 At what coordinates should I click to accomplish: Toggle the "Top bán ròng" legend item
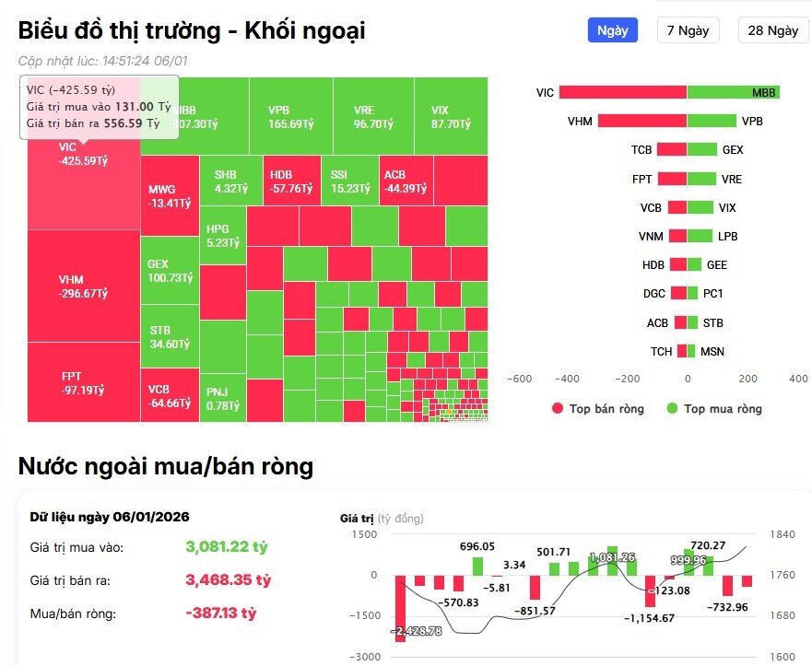coord(606,408)
